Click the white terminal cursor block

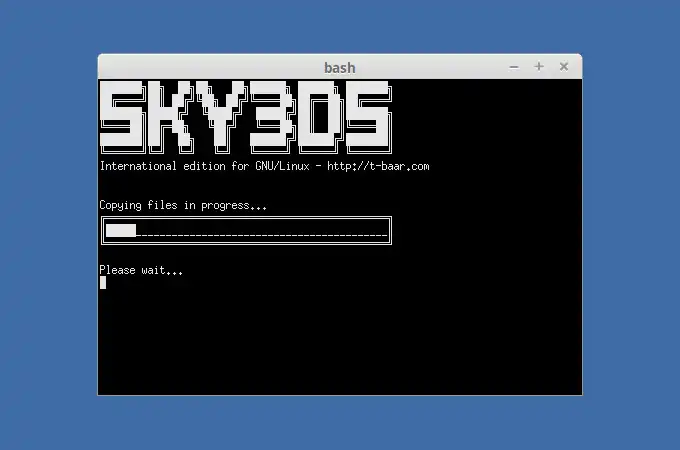pos(103,283)
